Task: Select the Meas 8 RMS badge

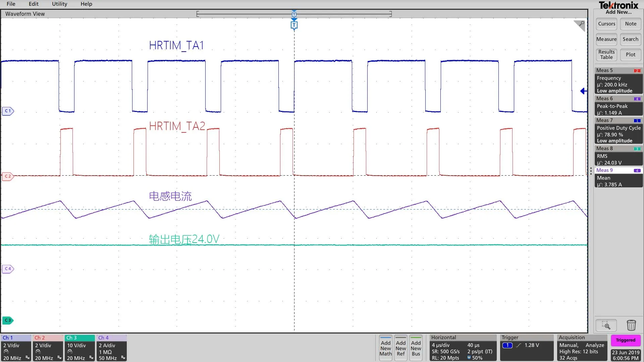Action: (x=619, y=156)
